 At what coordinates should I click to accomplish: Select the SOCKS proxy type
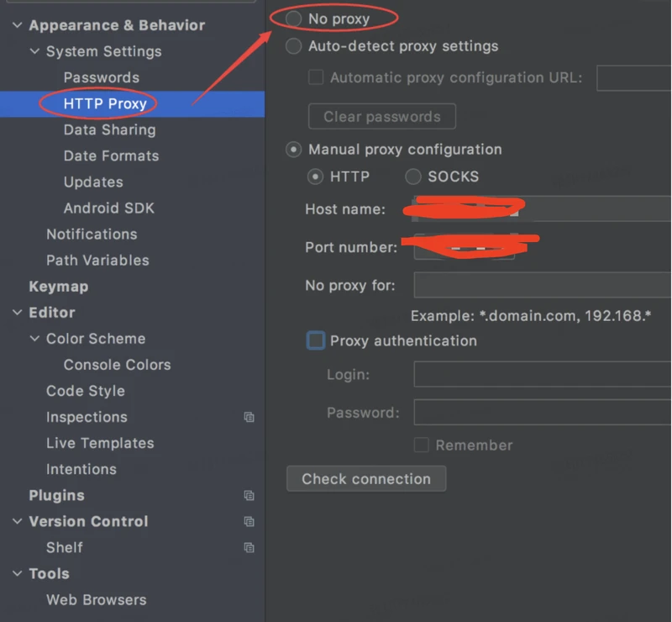pyautogui.click(x=413, y=177)
